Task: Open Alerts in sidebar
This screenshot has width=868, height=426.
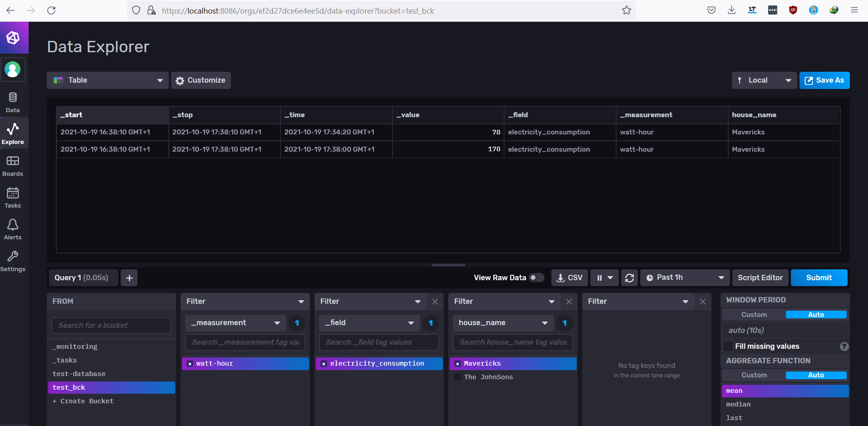Action: 13,229
